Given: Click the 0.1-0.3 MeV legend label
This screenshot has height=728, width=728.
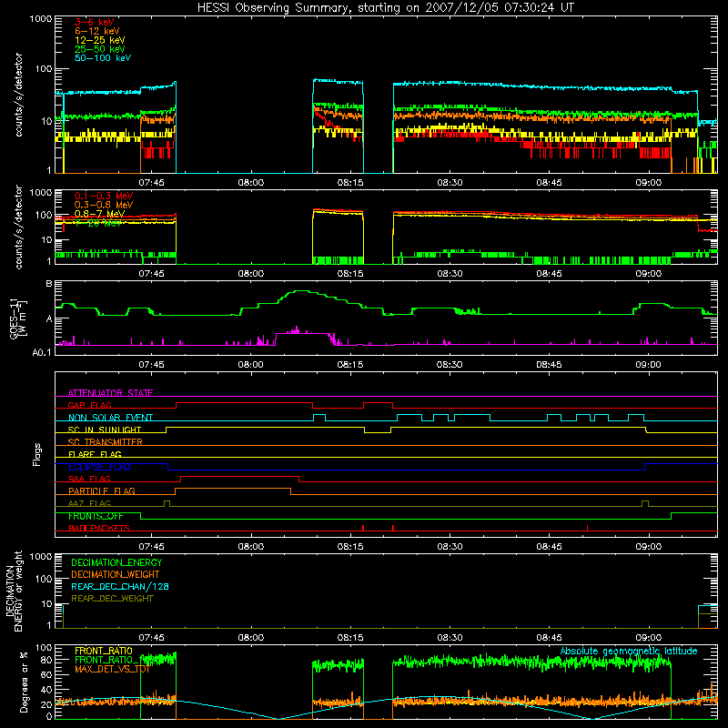Looking at the screenshot, I should pos(104,196).
